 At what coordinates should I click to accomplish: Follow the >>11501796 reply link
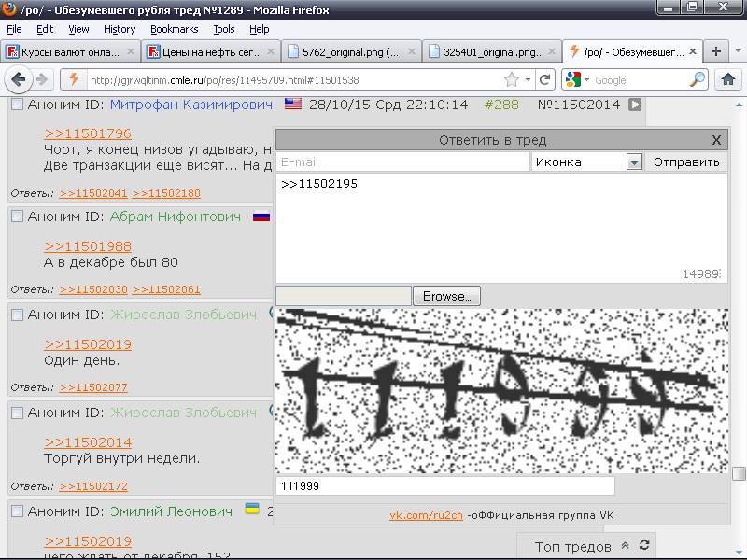coord(88,133)
